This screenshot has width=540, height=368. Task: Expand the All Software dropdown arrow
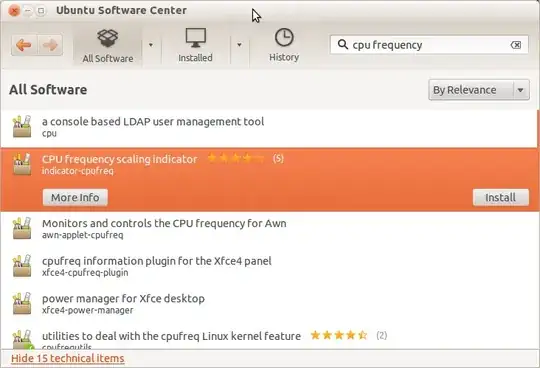(150, 45)
